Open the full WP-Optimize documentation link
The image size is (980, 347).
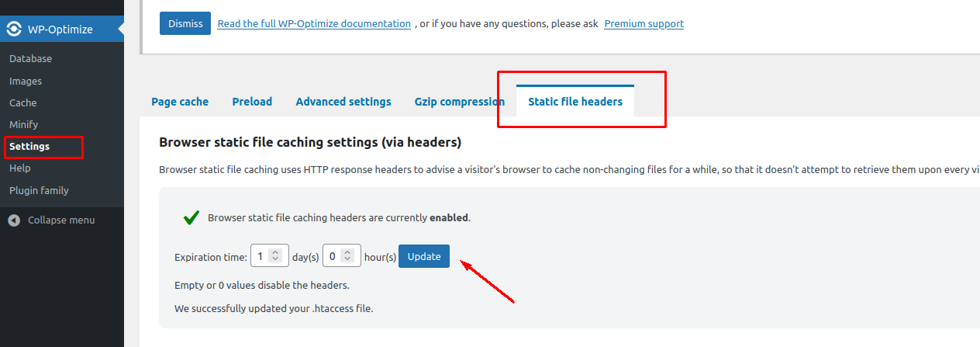point(314,24)
